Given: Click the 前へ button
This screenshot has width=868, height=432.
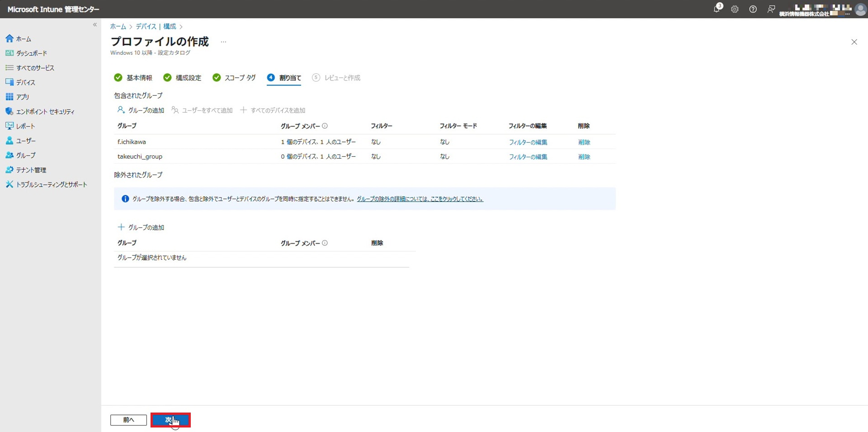Looking at the screenshot, I should coord(128,420).
